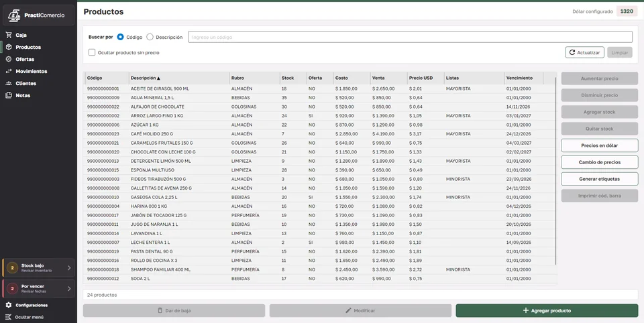Click the Caja shopping cart icon
The height and width of the screenshot is (323, 644).
(x=9, y=36)
